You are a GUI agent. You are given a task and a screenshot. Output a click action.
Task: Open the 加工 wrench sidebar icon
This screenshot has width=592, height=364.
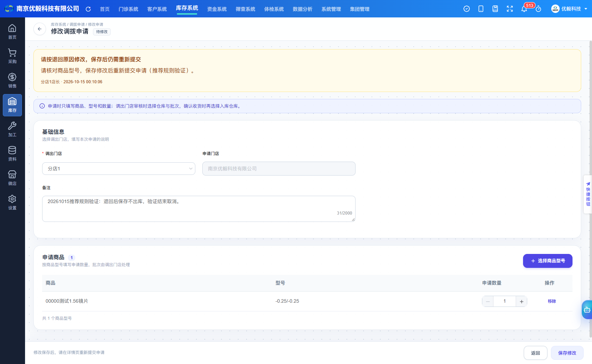tap(12, 129)
